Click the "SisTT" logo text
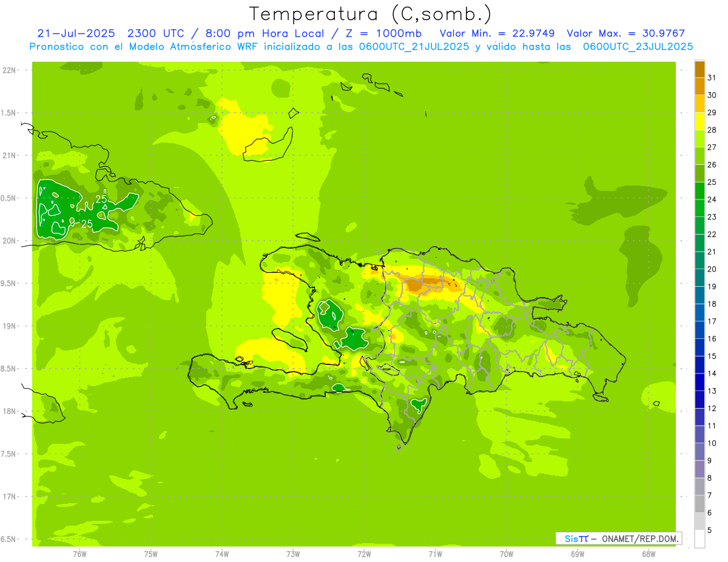The height and width of the screenshot is (562, 728). [576, 538]
